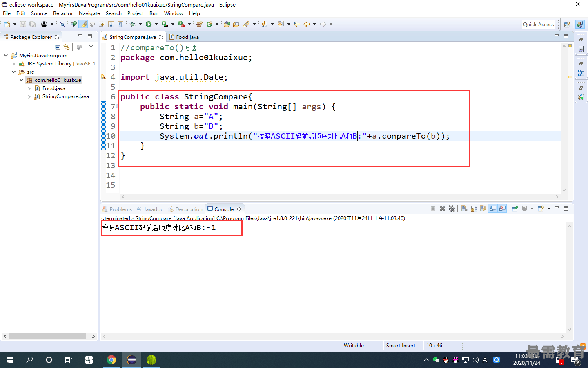Click the Quick Access search field
The width and height of the screenshot is (588, 368).
click(x=539, y=24)
